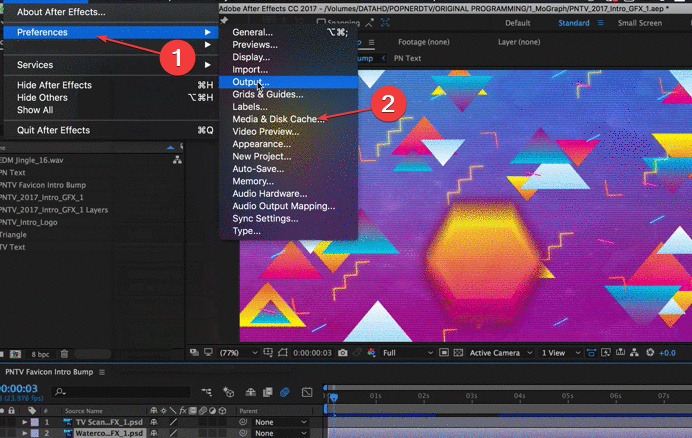692x438 pixels.
Task: Open Appearance preferences
Action: coord(288,144)
